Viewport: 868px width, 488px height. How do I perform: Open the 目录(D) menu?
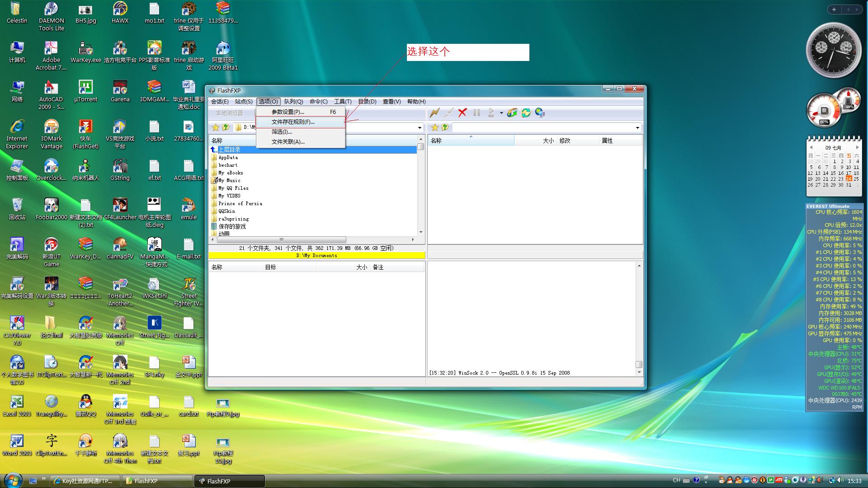(x=367, y=102)
